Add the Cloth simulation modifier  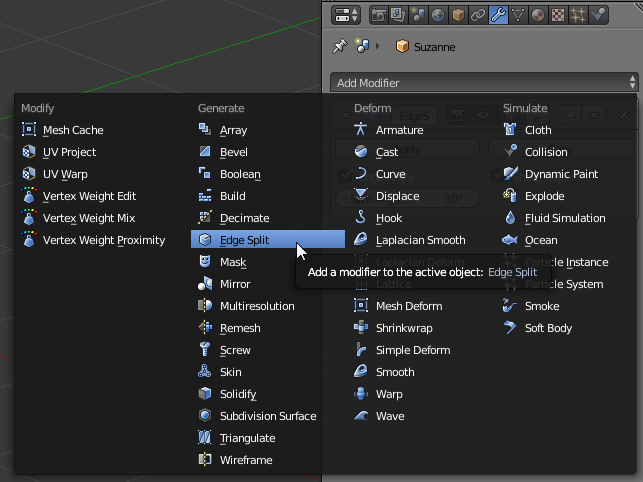[x=566, y=130]
